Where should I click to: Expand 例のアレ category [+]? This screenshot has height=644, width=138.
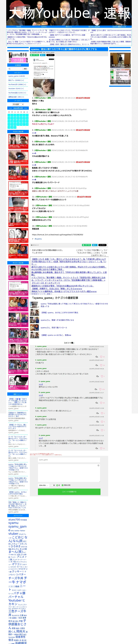pos(23,80)
